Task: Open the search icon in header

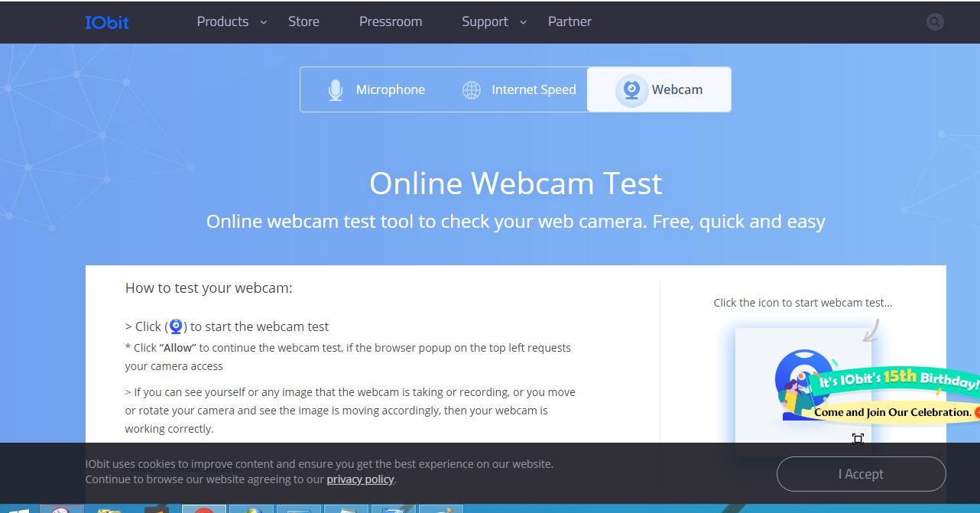Action: 935,22
